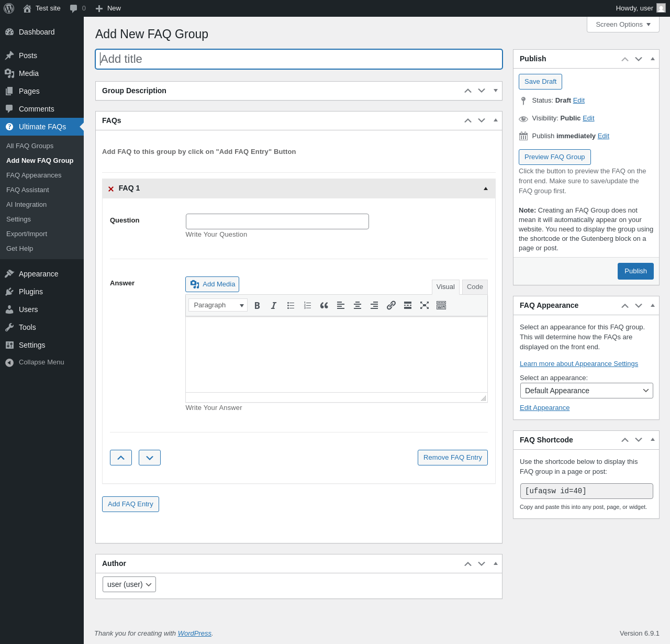Apply bulleted list formatting

coord(291,305)
